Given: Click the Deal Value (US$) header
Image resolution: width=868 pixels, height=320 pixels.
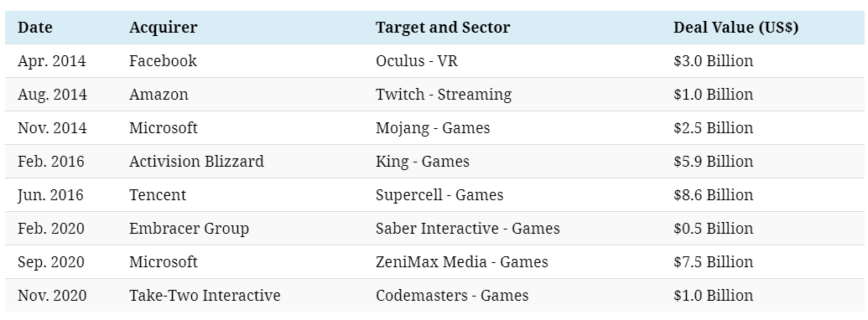Looking at the screenshot, I should [735, 28].
